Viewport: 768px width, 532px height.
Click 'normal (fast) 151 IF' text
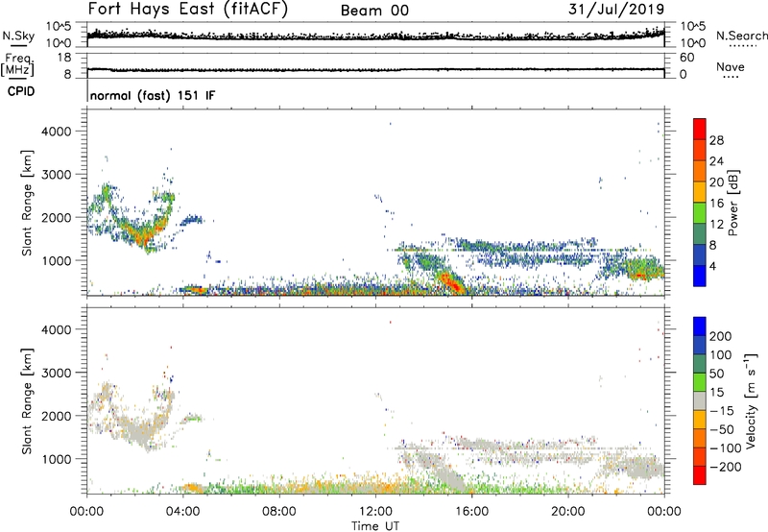tap(153, 95)
